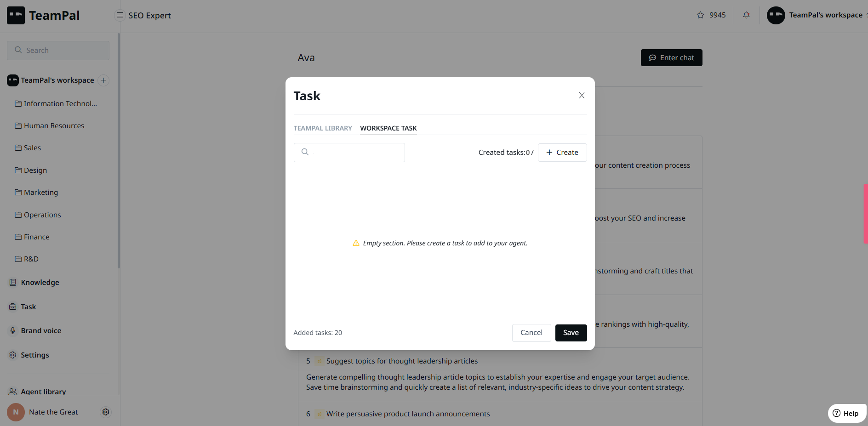Focus the sidebar Search field
Image resolution: width=868 pixels, height=426 pixels.
[58, 51]
